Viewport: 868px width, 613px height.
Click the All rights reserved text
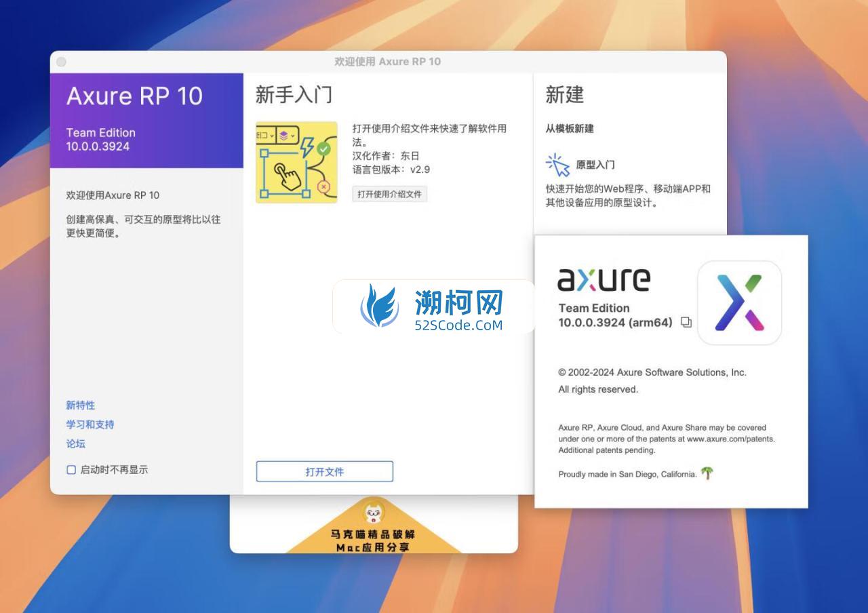[598, 389]
